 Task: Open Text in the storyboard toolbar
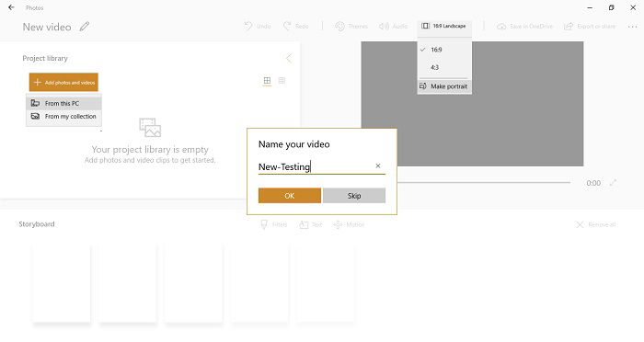[x=311, y=224]
